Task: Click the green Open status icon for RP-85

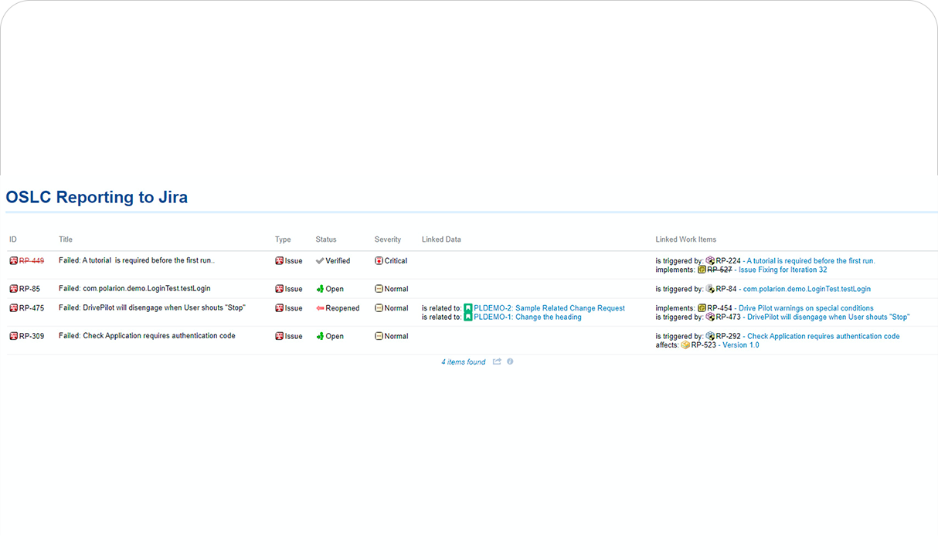Action: (x=320, y=288)
